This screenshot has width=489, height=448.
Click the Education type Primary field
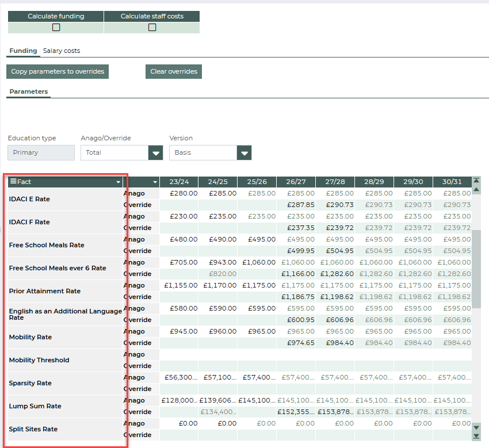pos(41,153)
